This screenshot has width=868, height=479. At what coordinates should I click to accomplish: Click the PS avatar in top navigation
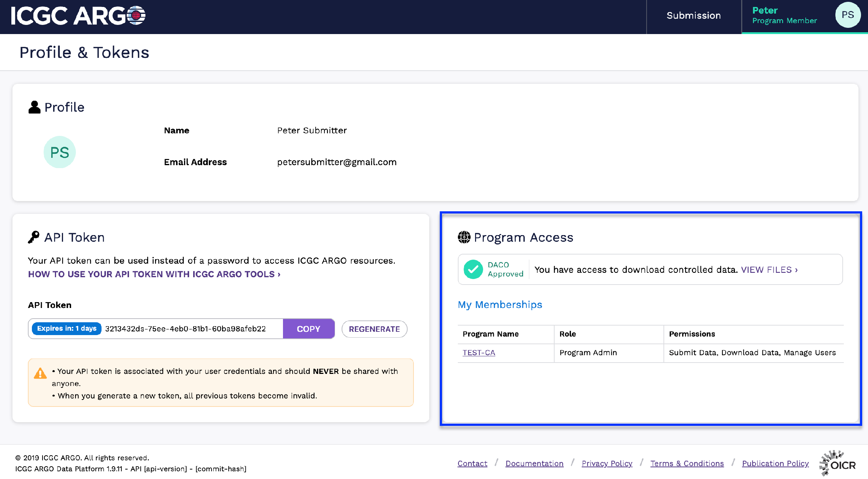[x=847, y=15]
